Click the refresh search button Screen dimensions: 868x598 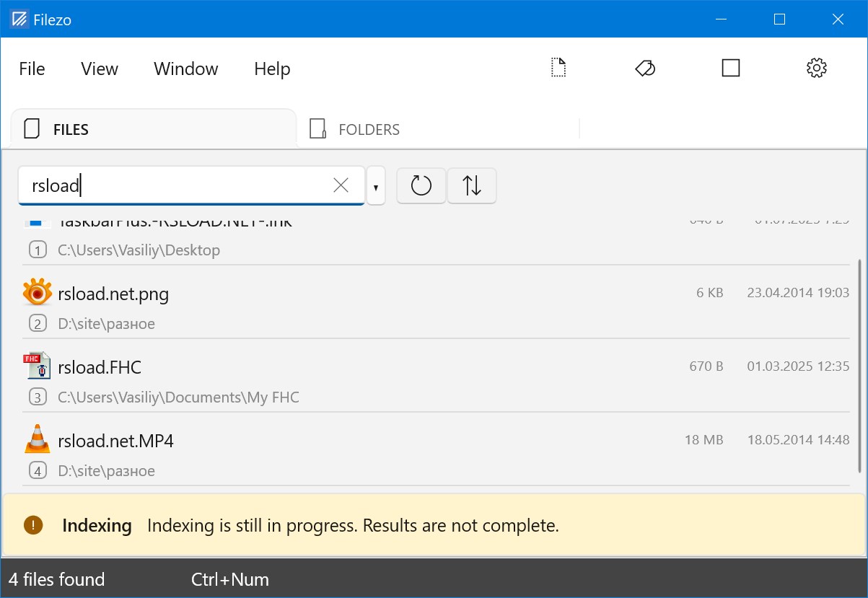coord(421,186)
